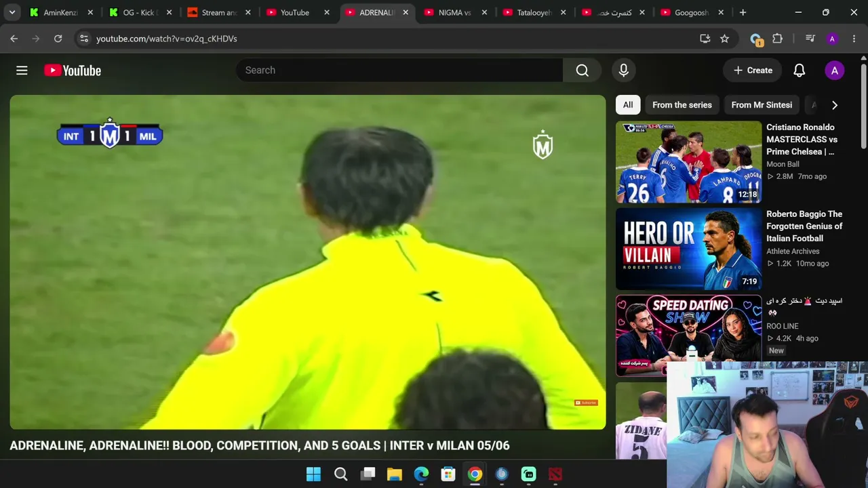
Task: Switch to the Tatalooyeh tab
Action: coord(534,12)
